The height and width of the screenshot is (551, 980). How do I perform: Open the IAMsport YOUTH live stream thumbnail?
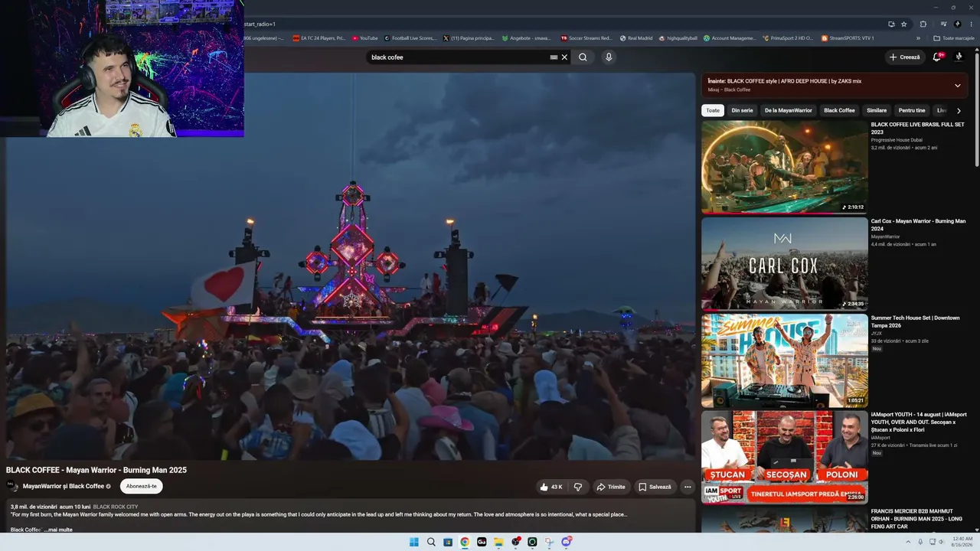tap(785, 457)
